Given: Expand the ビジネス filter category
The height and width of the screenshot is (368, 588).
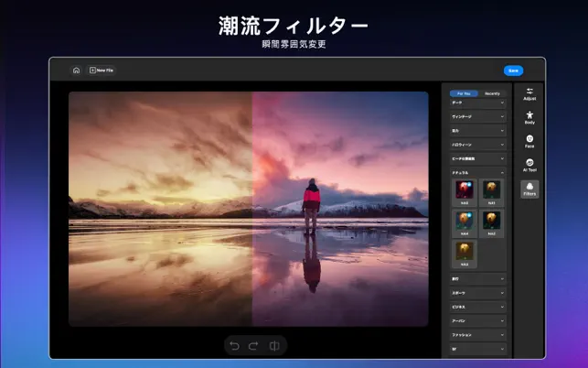Looking at the screenshot, I should (x=477, y=307).
